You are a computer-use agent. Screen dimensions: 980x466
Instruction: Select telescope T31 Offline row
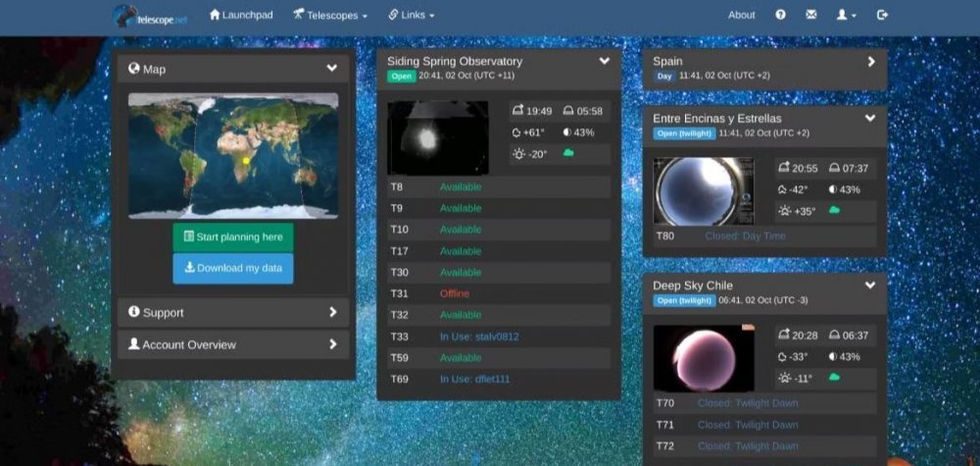(500, 293)
